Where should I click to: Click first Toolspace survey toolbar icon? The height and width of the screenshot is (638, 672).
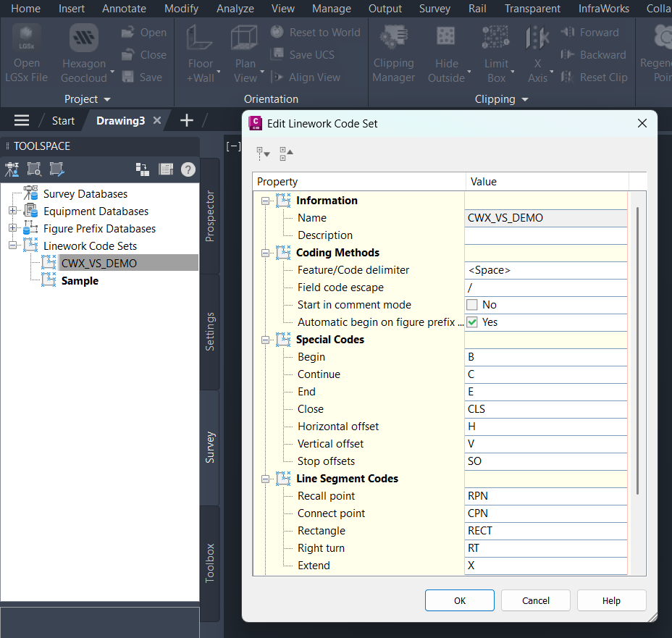(12, 169)
